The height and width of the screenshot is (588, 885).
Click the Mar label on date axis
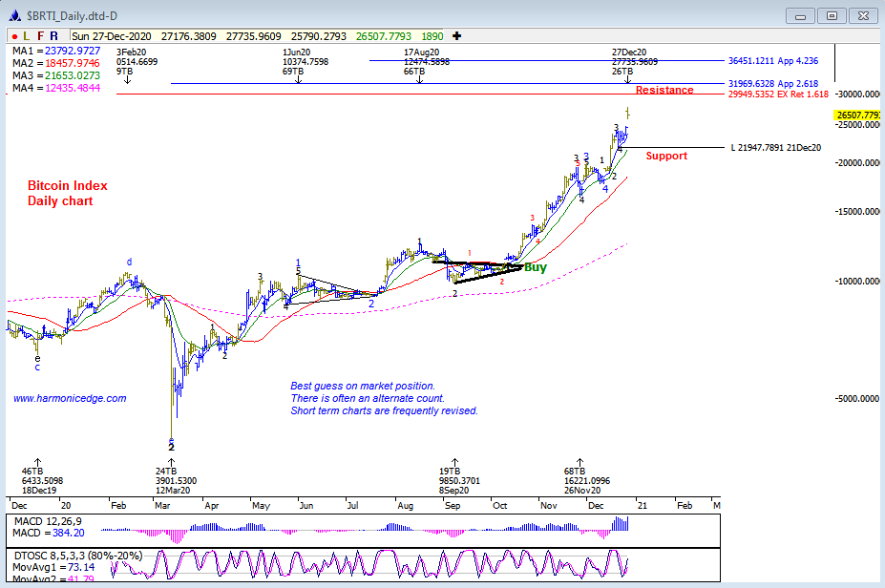pos(162,506)
